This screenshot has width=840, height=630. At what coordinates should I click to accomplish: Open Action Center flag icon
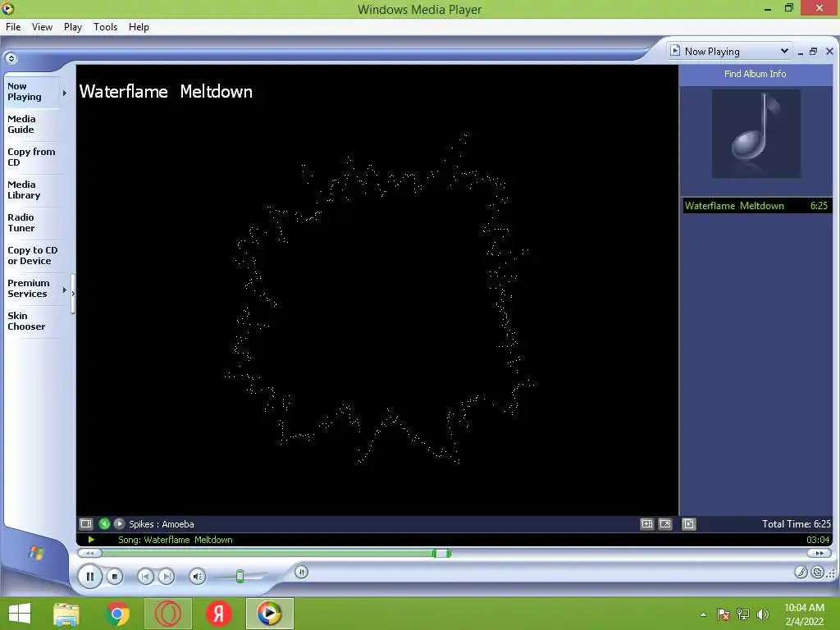click(724, 614)
